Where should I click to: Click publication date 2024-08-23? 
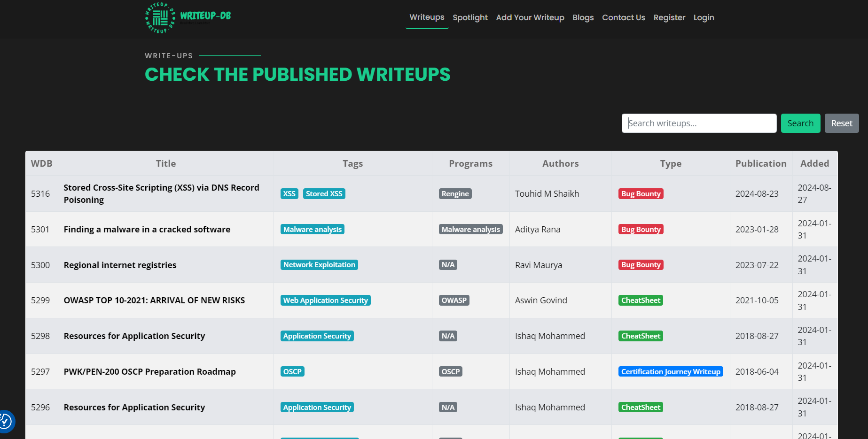click(x=757, y=193)
